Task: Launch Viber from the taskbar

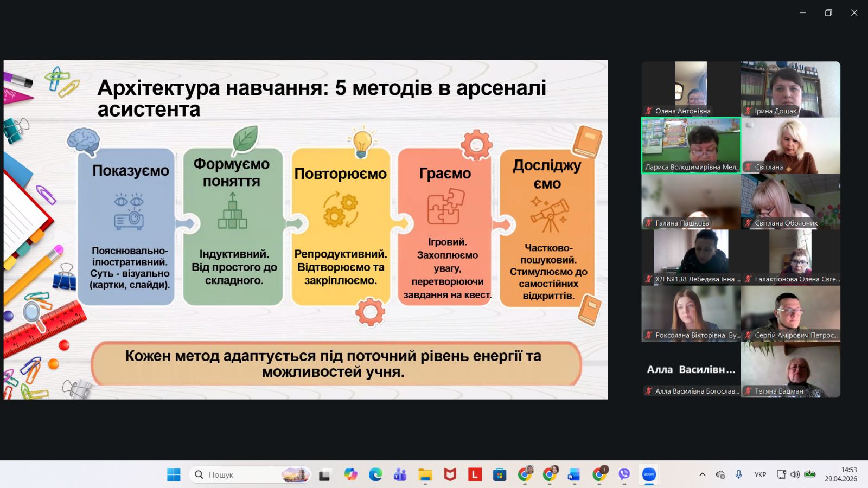Action: click(x=624, y=474)
